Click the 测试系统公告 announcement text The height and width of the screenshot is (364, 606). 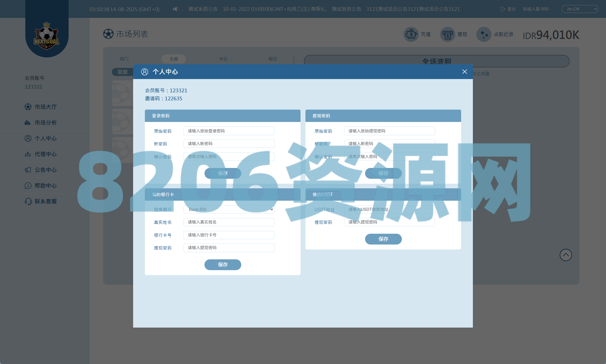pyautogui.click(x=203, y=9)
